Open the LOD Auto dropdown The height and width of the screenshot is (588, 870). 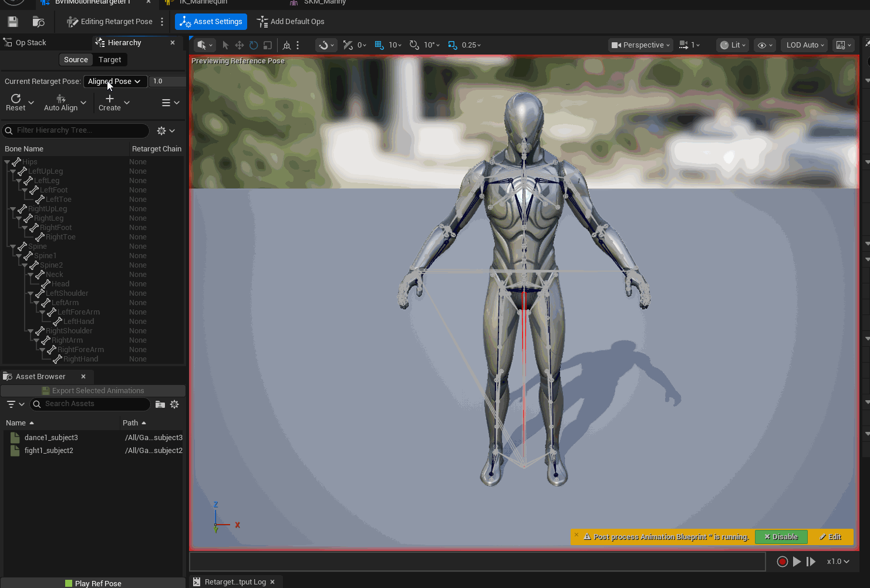click(x=803, y=45)
